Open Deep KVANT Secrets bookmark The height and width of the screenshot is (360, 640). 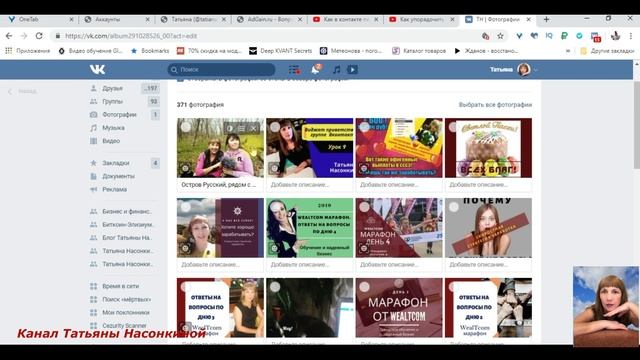point(280,51)
